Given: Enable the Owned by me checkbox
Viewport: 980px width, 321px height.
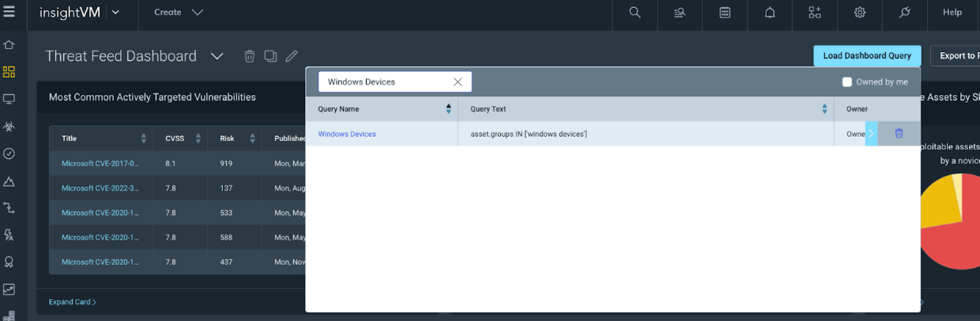Looking at the screenshot, I should (x=847, y=82).
